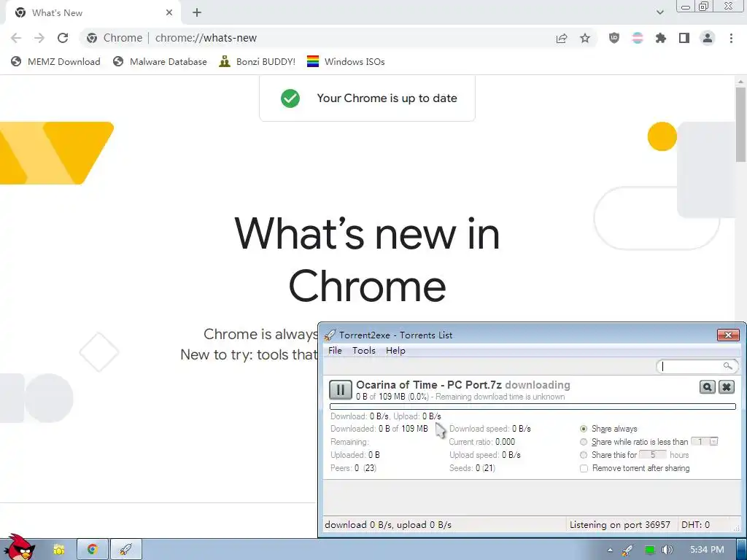Open the Windows ISOs bookmark
The image size is (747, 560).
pyautogui.click(x=346, y=61)
